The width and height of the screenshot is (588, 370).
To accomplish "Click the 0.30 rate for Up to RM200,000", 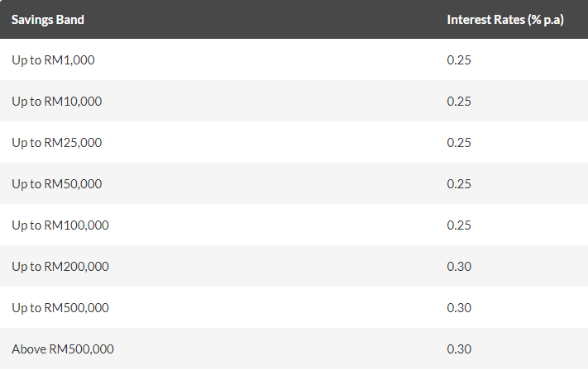I will point(459,266).
